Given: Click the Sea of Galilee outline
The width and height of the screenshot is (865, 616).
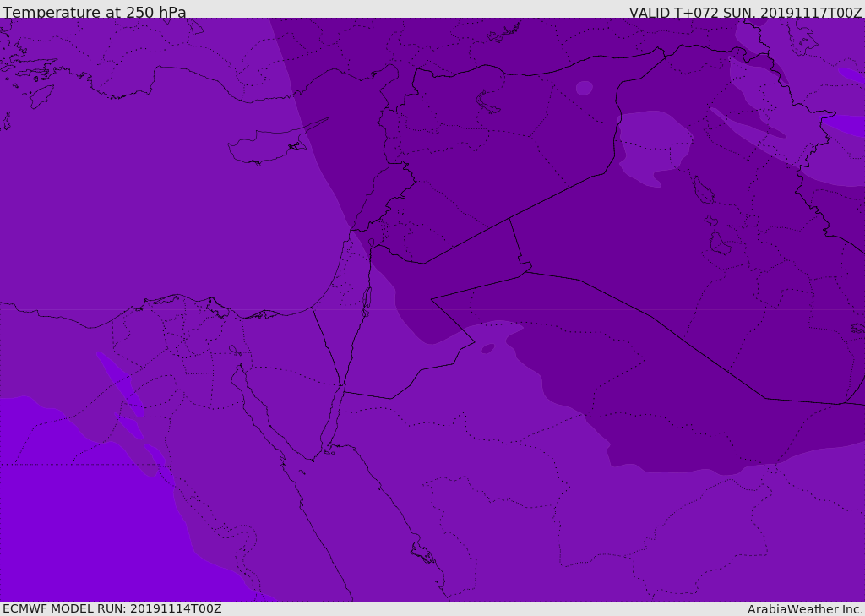Looking at the screenshot, I should [371, 243].
